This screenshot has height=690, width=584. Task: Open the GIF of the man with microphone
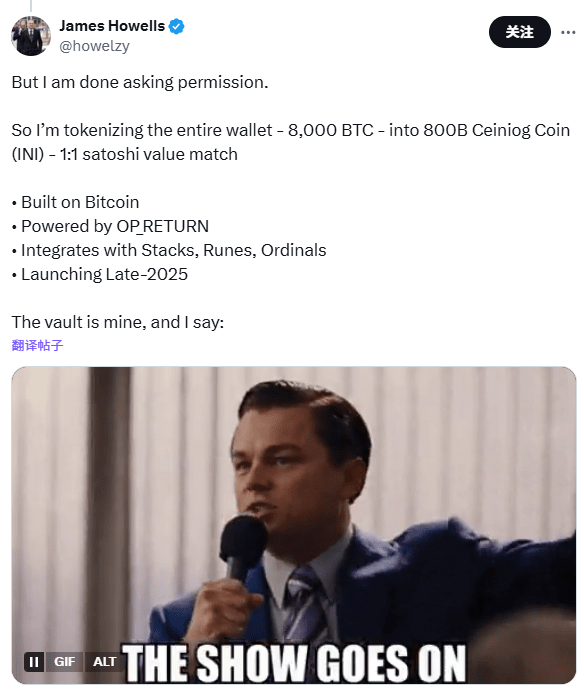[294, 525]
